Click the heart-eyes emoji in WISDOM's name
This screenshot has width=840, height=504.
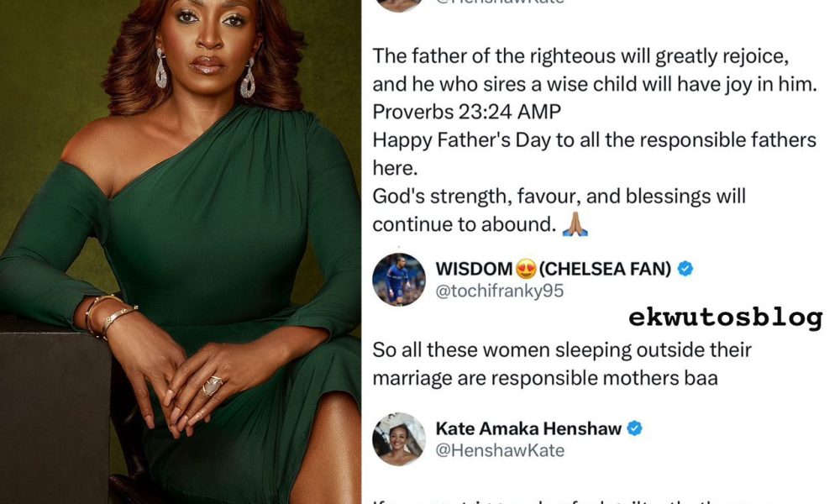point(526,268)
